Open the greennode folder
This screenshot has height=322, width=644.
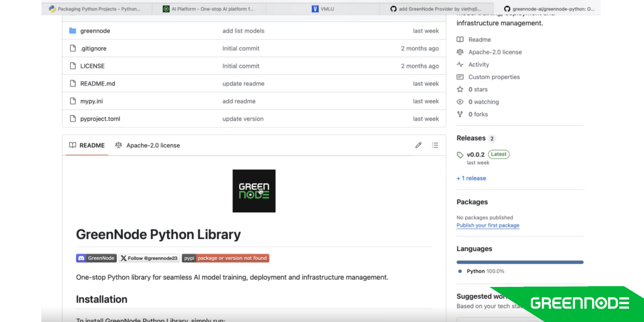95,31
